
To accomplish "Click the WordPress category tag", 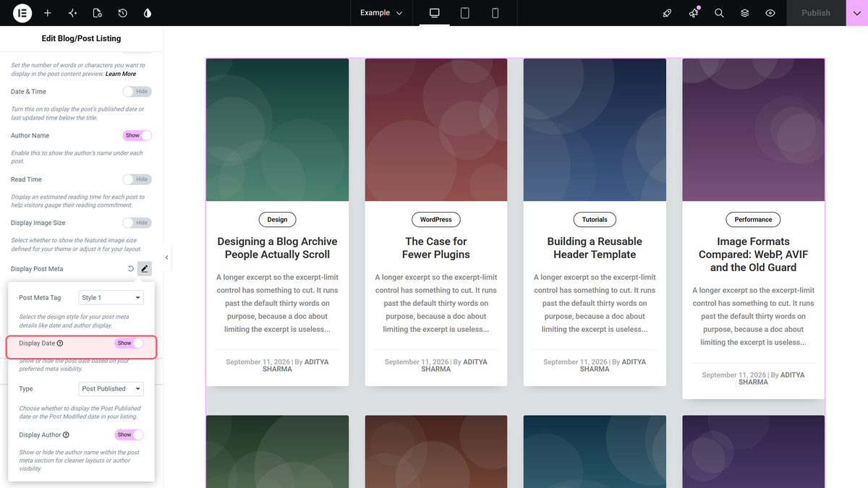I will coord(436,220).
